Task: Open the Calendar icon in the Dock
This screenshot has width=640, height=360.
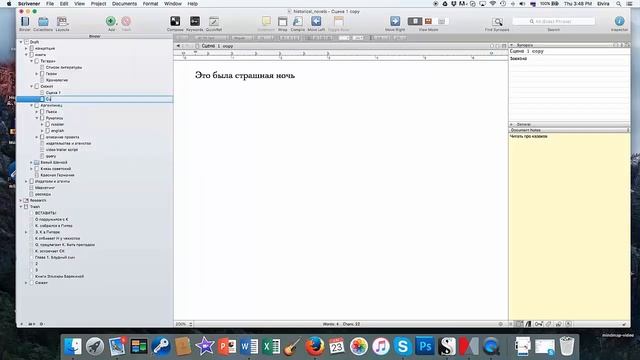Action: 337,347
